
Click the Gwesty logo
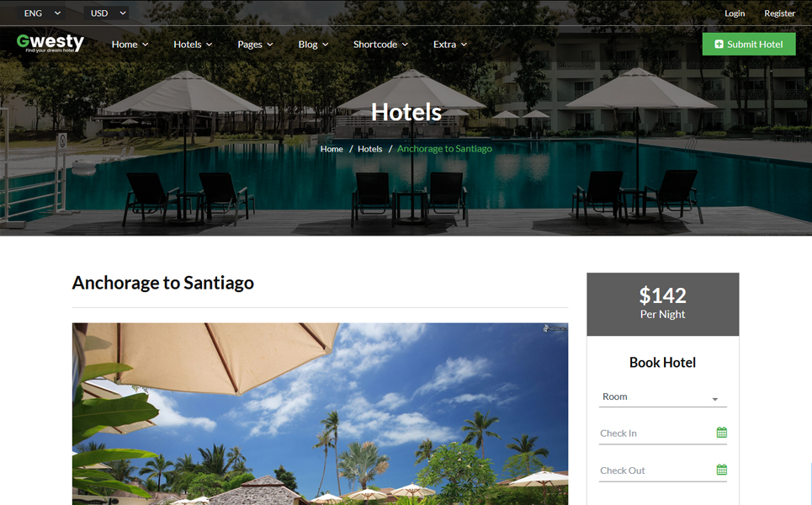pyautogui.click(x=50, y=43)
